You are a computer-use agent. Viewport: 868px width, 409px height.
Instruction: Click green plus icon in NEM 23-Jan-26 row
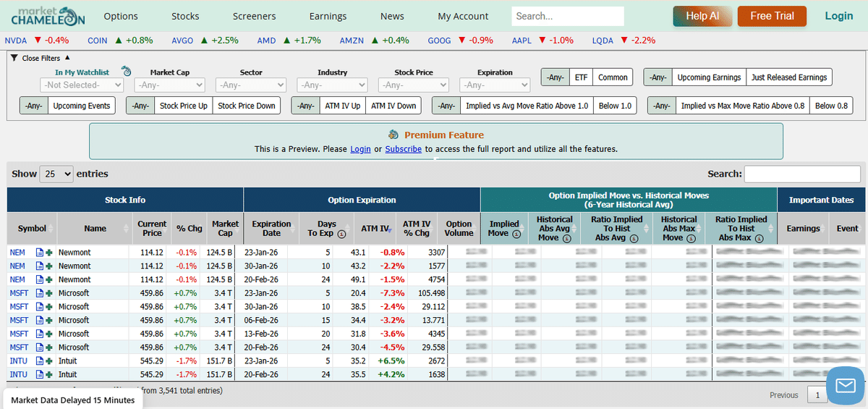(x=49, y=253)
